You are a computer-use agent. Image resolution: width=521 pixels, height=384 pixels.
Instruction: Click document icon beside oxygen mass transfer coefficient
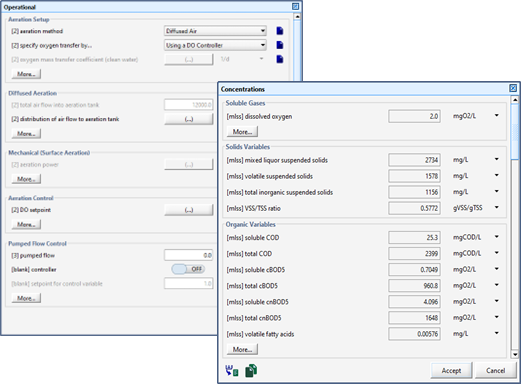pyautogui.click(x=280, y=59)
